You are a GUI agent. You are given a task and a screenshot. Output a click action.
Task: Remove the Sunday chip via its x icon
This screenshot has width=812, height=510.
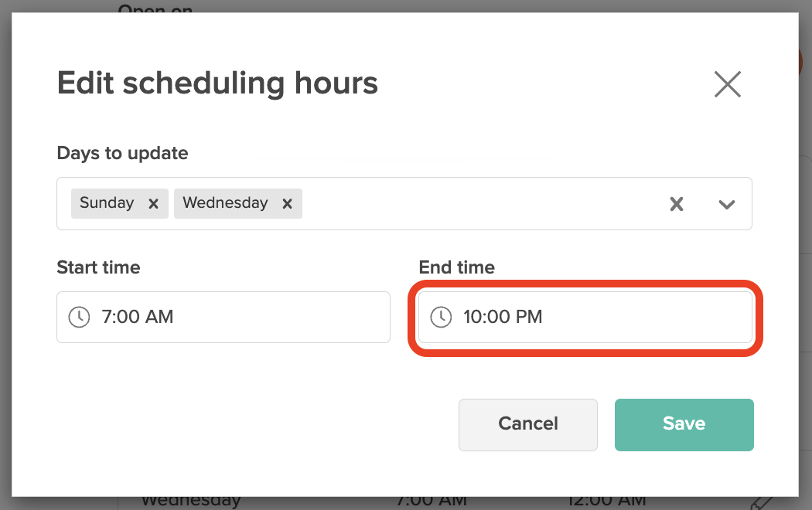(154, 203)
